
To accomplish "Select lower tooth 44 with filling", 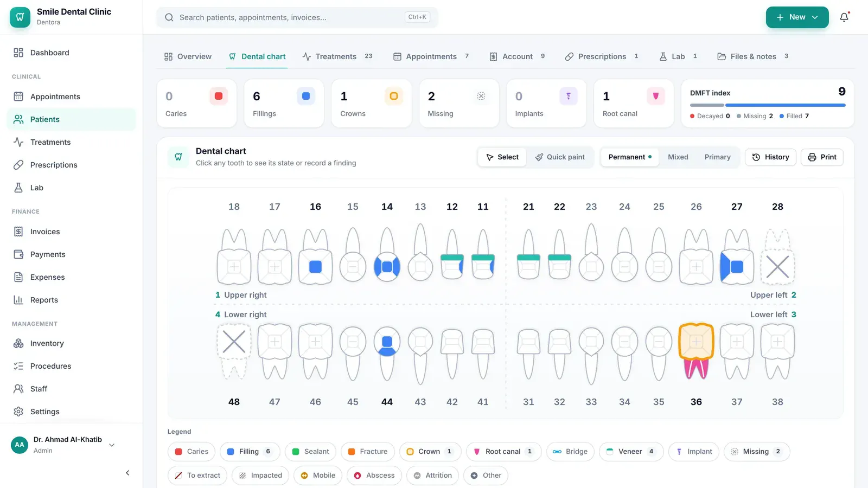I will click(387, 353).
